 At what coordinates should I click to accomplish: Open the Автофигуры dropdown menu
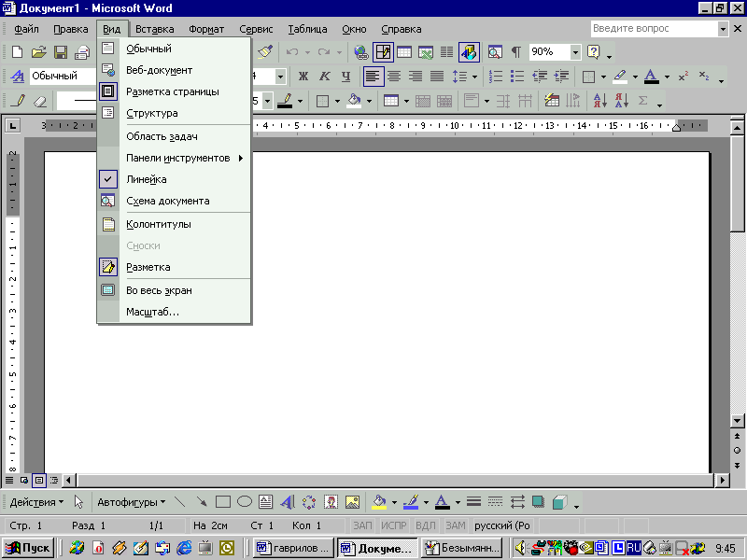click(x=132, y=502)
